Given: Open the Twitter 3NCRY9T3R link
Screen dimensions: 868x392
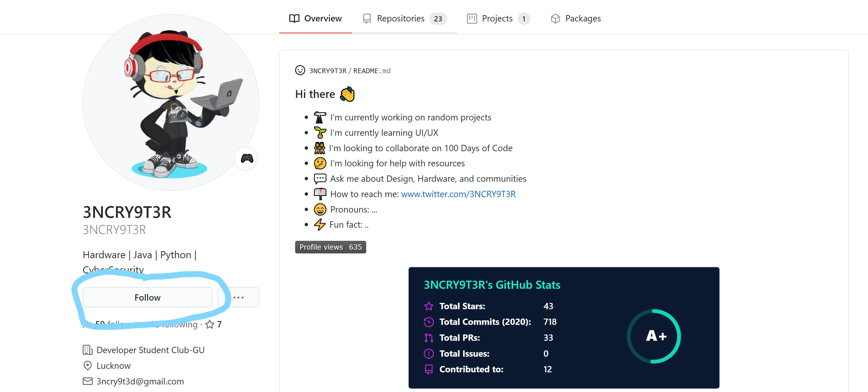Looking at the screenshot, I should 458,194.
